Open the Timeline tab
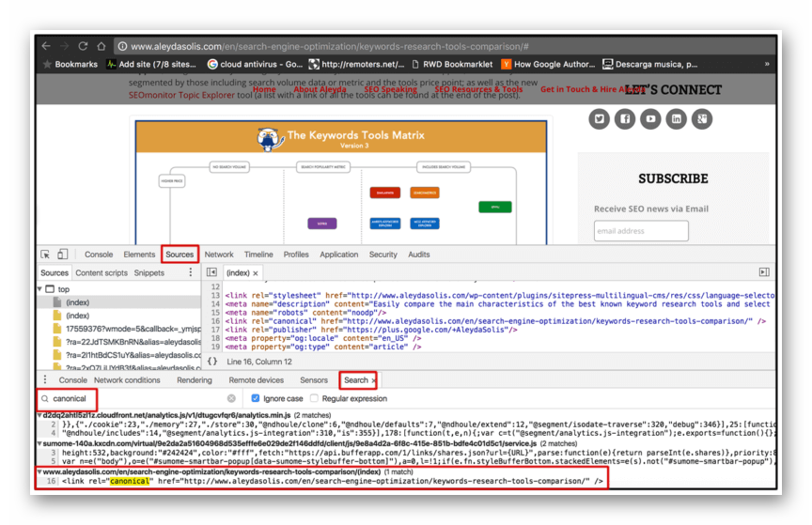 pyautogui.click(x=258, y=255)
